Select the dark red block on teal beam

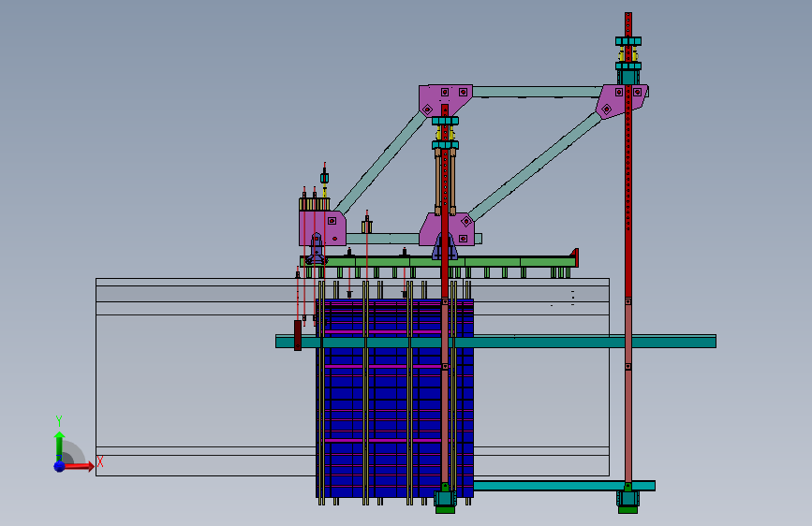pyautogui.click(x=298, y=335)
